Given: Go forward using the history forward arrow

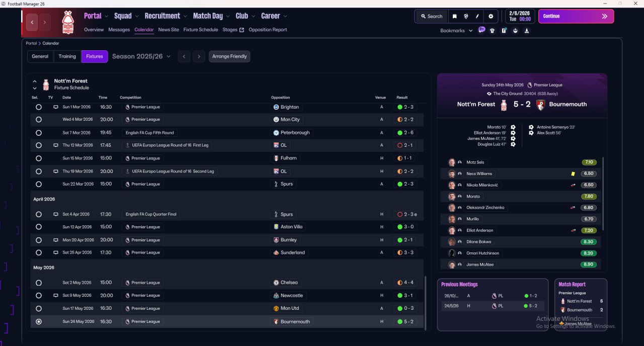Looking at the screenshot, I should coord(45,22).
